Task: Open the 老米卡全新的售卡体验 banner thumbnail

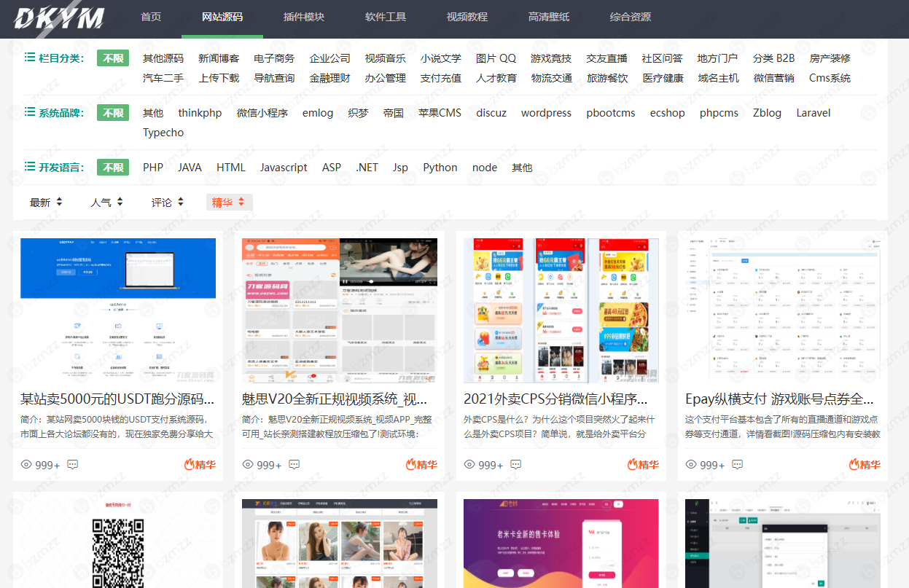Action: tap(561, 544)
